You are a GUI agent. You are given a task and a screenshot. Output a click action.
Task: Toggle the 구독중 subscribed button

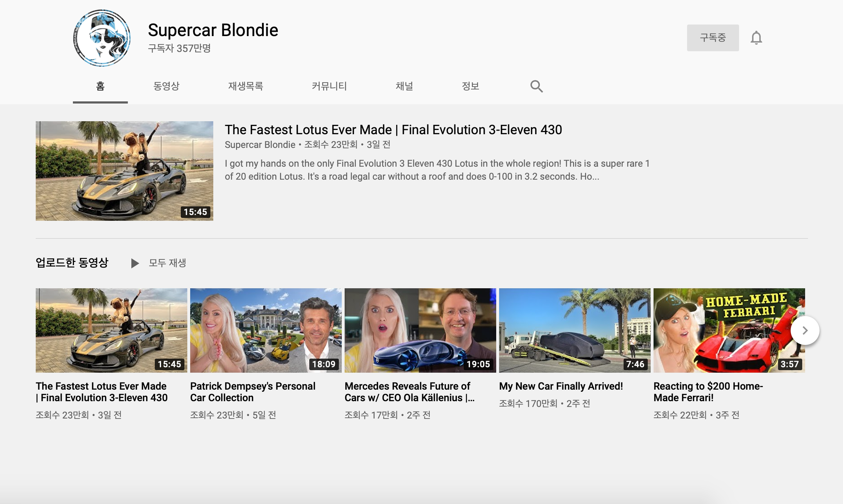pyautogui.click(x=712, y=38)
